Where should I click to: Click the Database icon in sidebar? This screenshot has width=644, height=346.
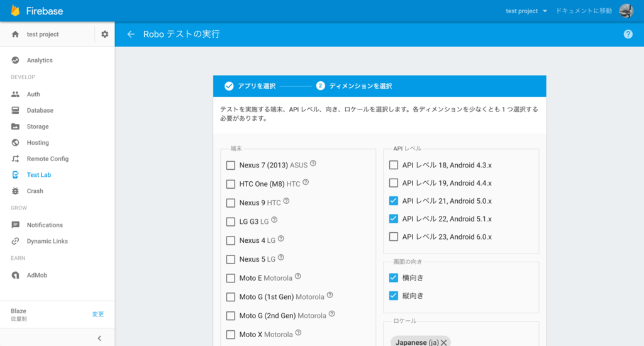15,110
